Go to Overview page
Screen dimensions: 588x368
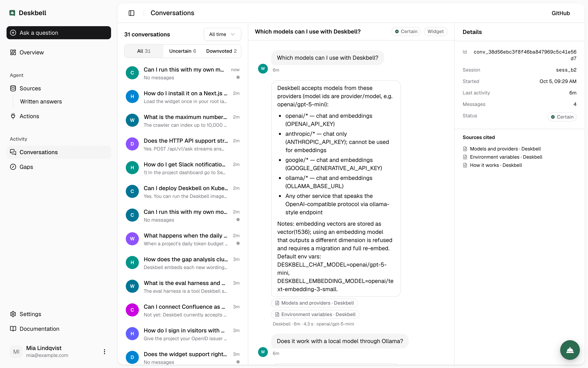59,52
